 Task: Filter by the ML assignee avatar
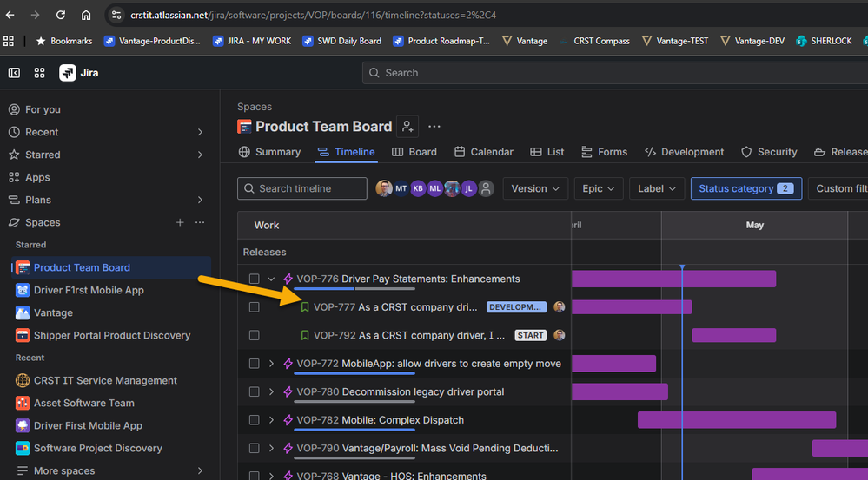click(x=435, y=188)
